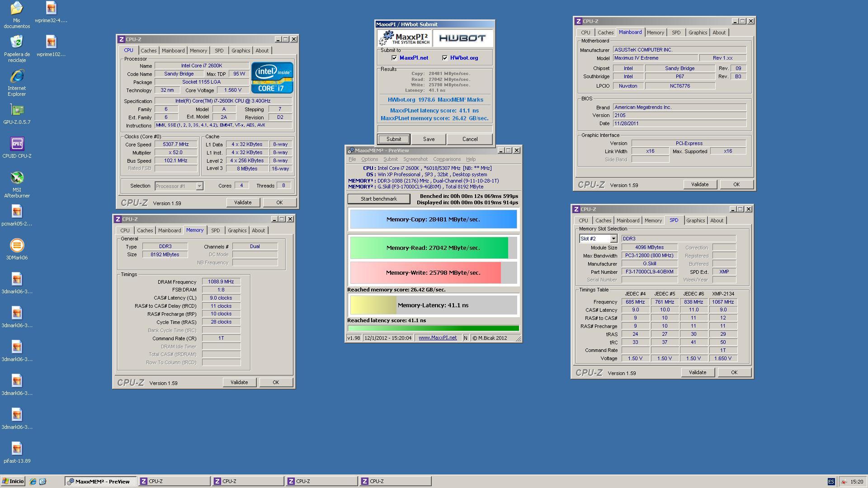Click the Intel Core i7 inside badge

pyautogui.click(x=272, y=78)
